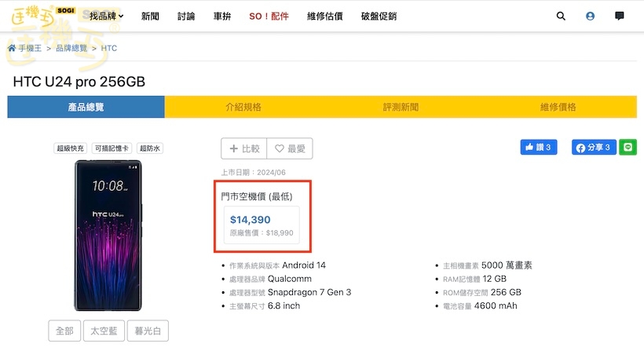Click the HTC breadcrumb link
Viewport: 644px width, 351px height.
[x=109, y=49]
